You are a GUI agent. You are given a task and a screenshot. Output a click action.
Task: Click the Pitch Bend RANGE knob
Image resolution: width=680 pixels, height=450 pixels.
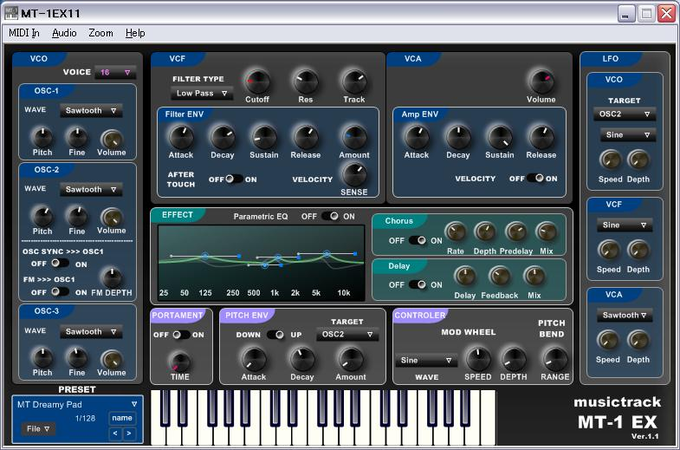click(x=555, y=359)
